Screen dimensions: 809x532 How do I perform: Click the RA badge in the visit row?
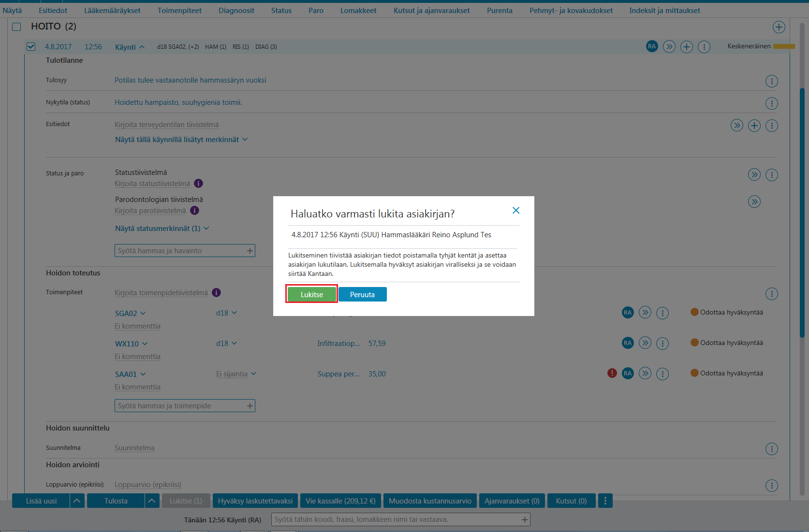point(652,46)
